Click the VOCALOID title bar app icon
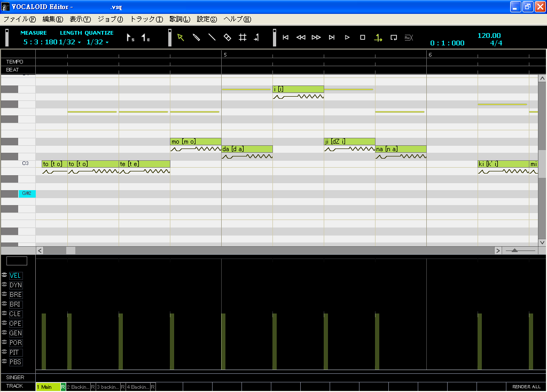The height and width of the screenshot is (392, 547). (x=5, y=6)
